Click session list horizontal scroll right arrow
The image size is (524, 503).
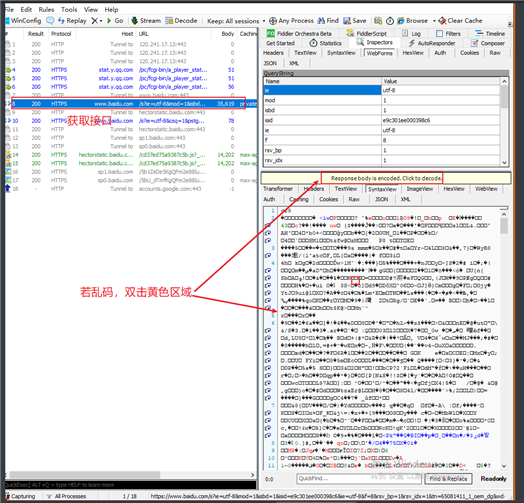(x=253, y=475)
